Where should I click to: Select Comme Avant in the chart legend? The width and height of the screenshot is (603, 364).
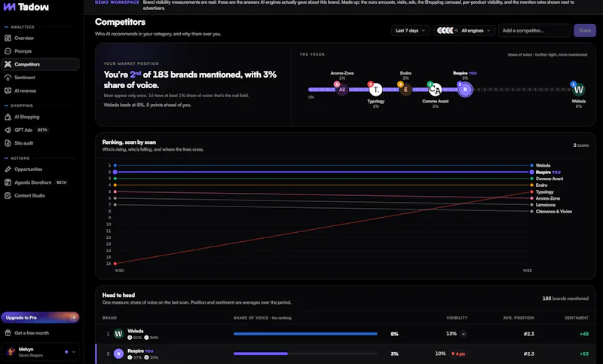549,179
